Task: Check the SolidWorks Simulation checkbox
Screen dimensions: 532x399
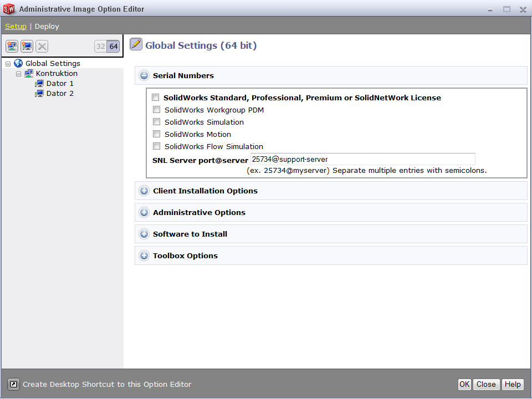Action: pyautogui.click(x=156, y=122)
